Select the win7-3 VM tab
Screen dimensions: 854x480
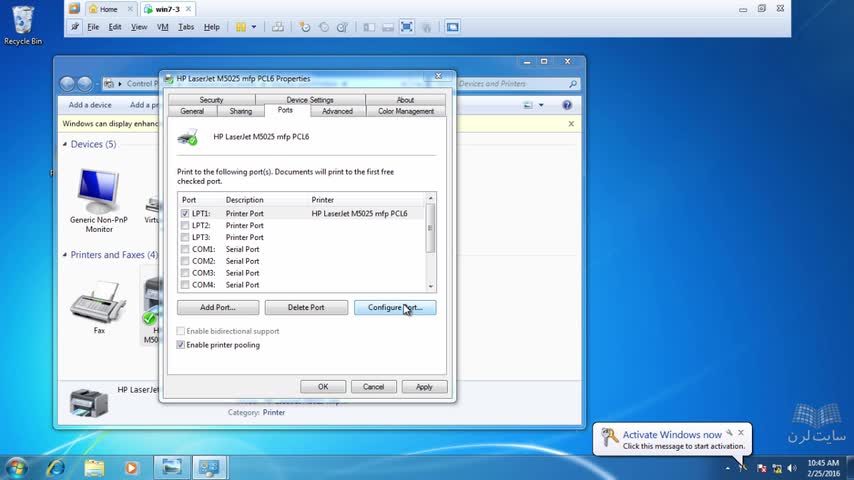click(167, 9)
